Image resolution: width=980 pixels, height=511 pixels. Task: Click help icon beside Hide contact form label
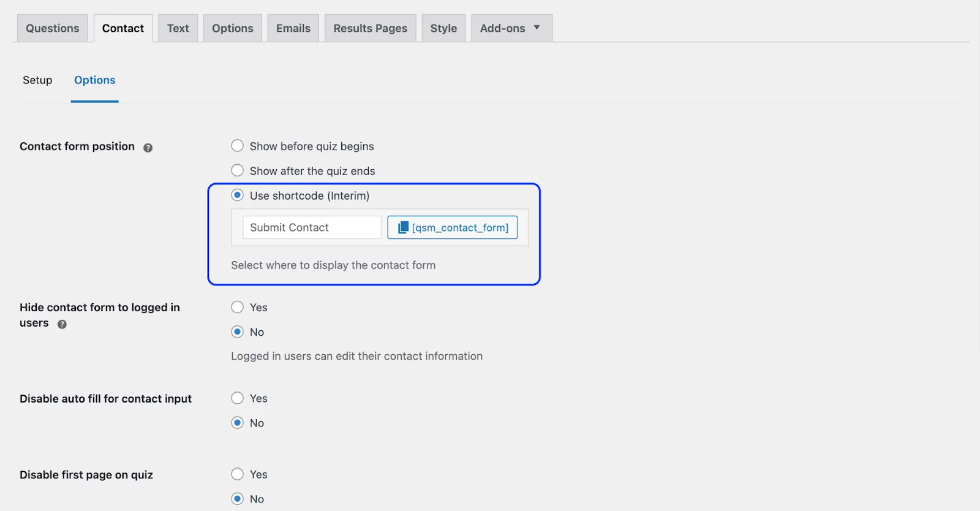62,324
